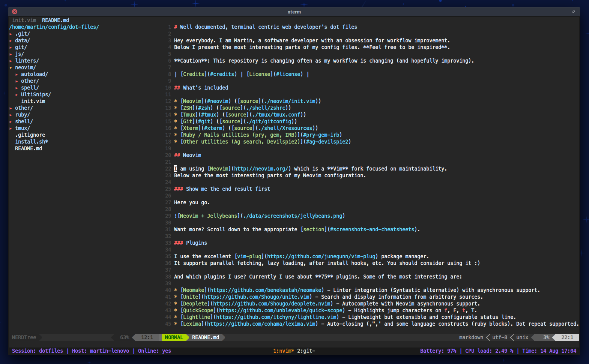The height and width of the screenshot is (364, 589).
Task: Expand the shell/ folder arrow
Action: point(11,122)
